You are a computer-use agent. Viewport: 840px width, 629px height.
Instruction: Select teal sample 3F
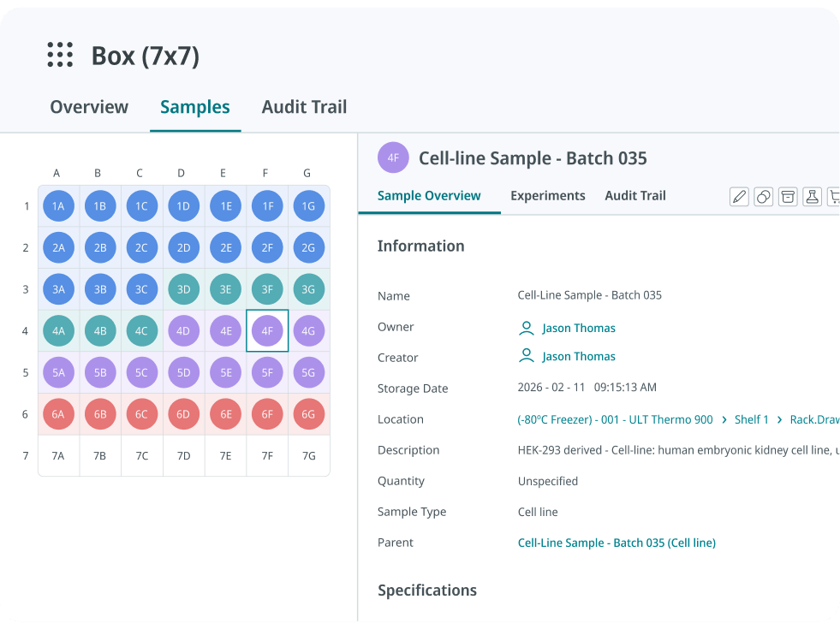(267, 289)
